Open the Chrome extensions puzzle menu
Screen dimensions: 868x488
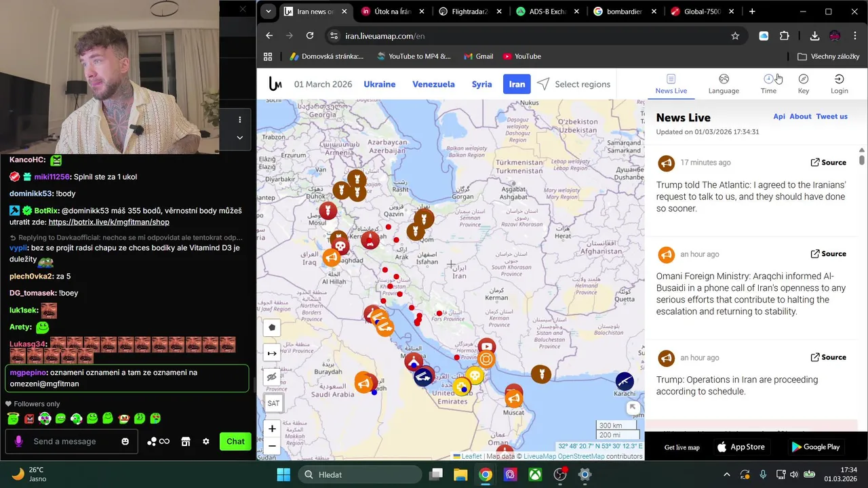pyautogui.click(x=785, y=36)
